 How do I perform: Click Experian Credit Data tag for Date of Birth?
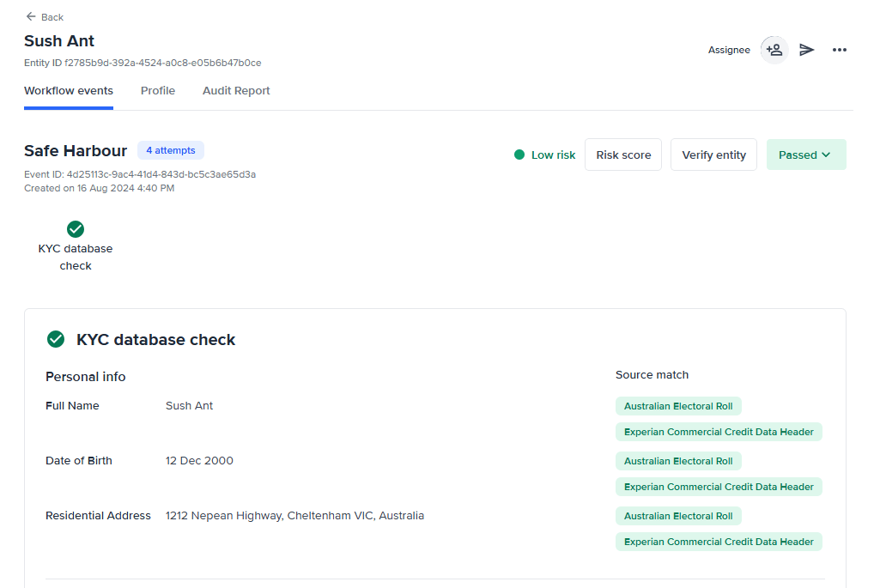point(719,487)
